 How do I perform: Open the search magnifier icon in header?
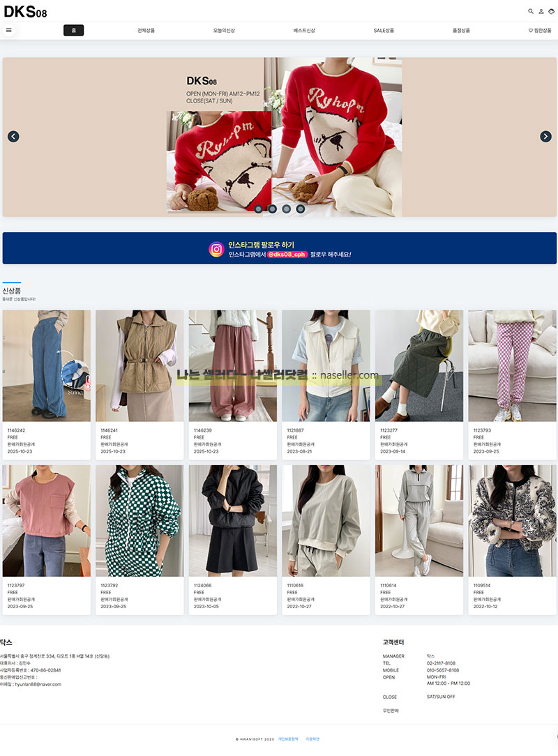(531, 11)
